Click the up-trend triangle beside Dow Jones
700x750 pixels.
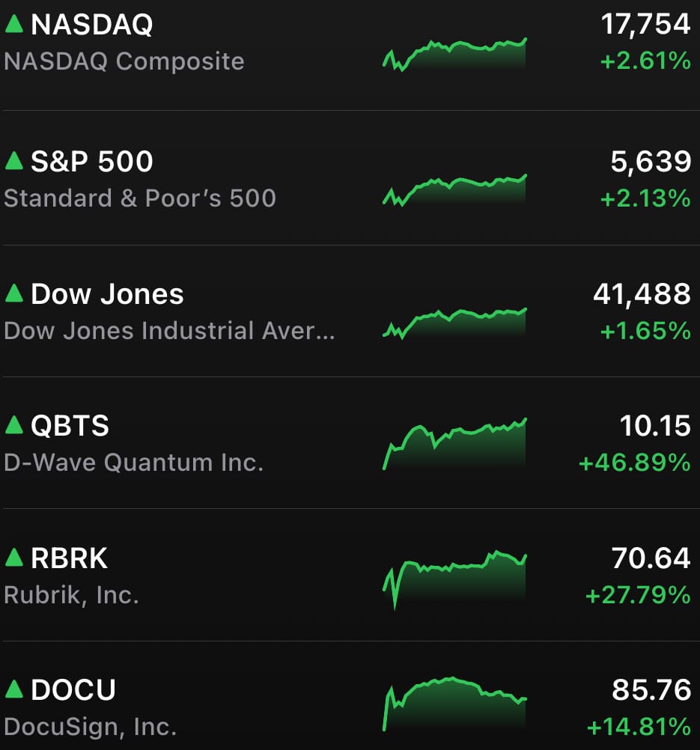click(x=14, y=293)
